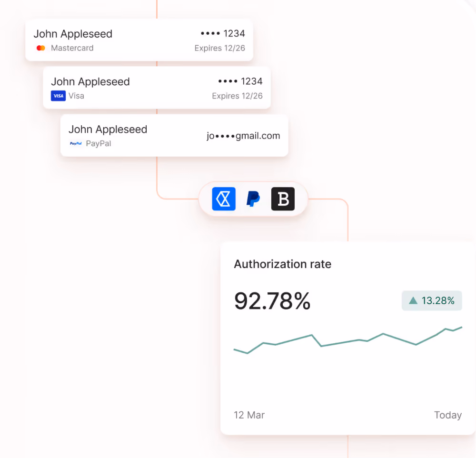Click the PayPal label text
Screen dimensions: 476x458
tap(99, 143)
